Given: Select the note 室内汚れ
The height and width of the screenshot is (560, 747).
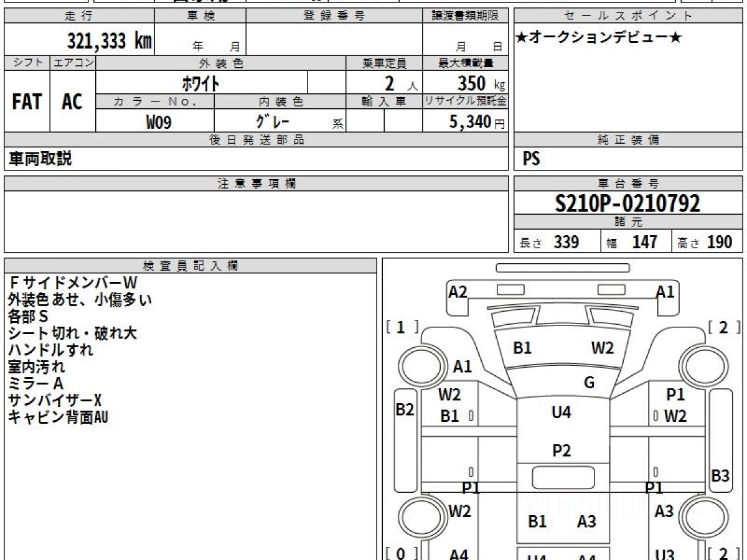Looking at the screenshot, I should pos(36,367).
